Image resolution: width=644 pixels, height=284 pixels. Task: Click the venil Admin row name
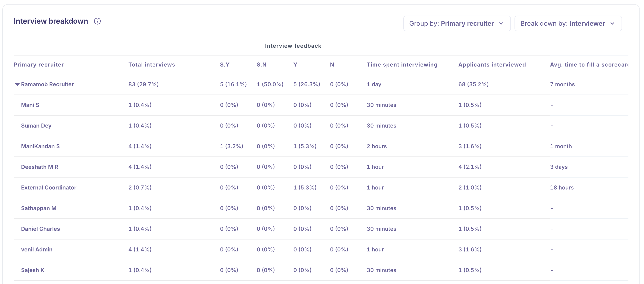[37, 249]
